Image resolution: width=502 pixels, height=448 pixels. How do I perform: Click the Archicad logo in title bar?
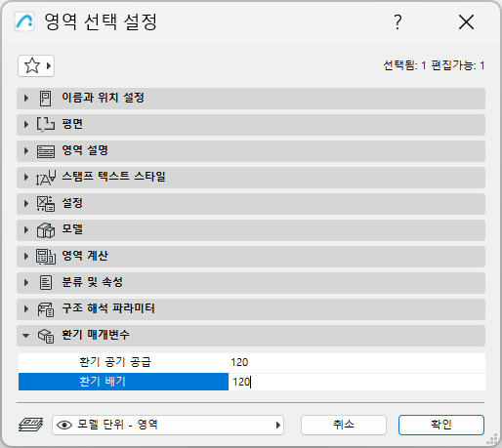pos(24,21)
